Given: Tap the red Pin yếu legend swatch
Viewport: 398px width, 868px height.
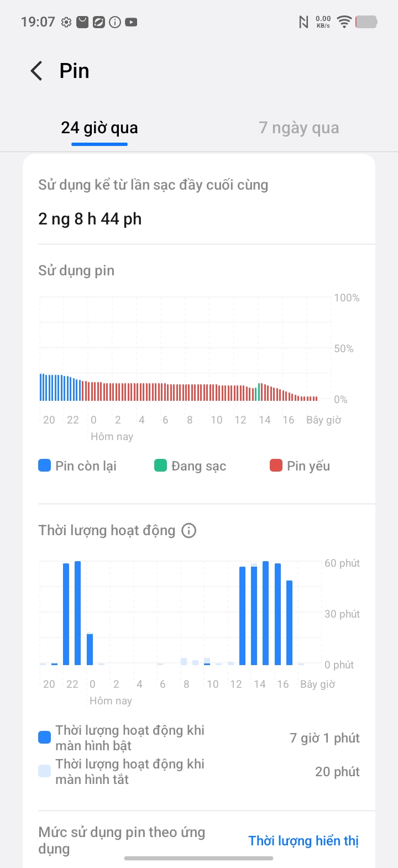Looking at the screenshot, I should click(276, 466).
